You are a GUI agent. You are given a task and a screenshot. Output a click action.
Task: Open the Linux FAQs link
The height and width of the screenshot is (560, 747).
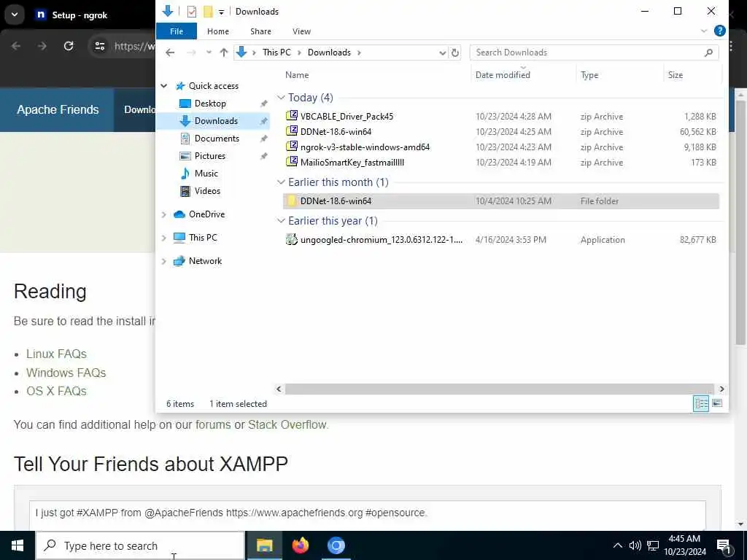[56, 354]
